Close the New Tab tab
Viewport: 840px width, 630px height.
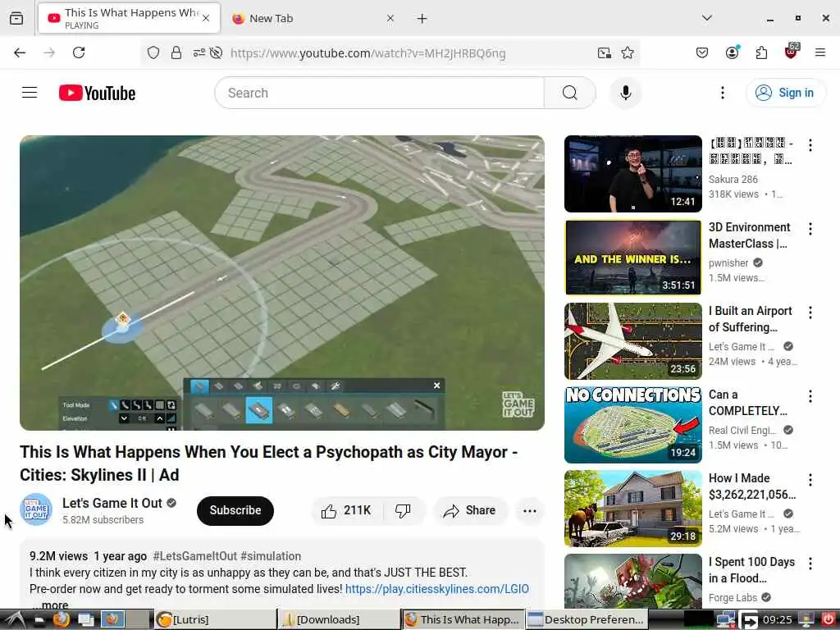[x=390, y=18]
